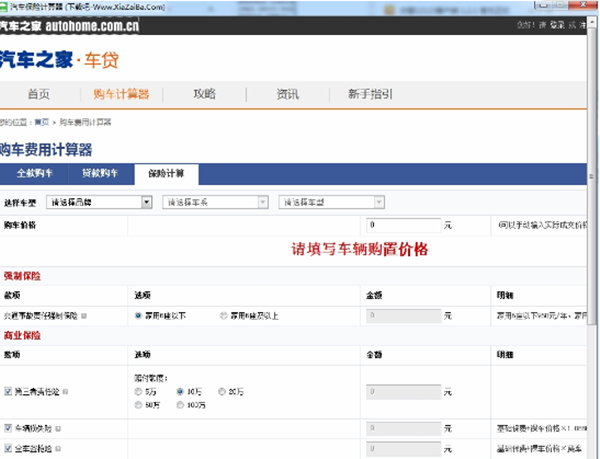Click the 购车费用计算器 page title

46,150
